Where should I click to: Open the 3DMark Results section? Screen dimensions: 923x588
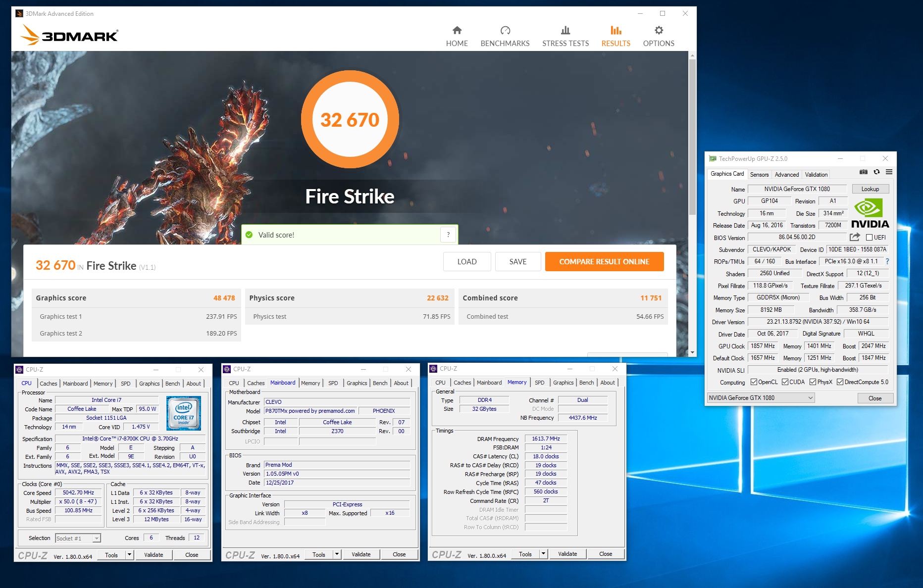(x=616, y=37)
